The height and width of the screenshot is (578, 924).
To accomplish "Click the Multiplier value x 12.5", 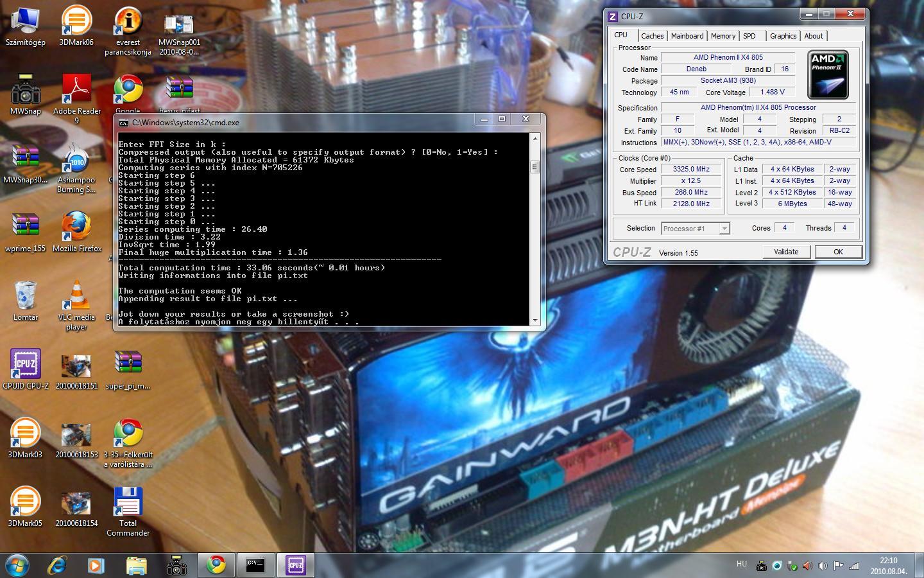I will (x=691, y=181).
